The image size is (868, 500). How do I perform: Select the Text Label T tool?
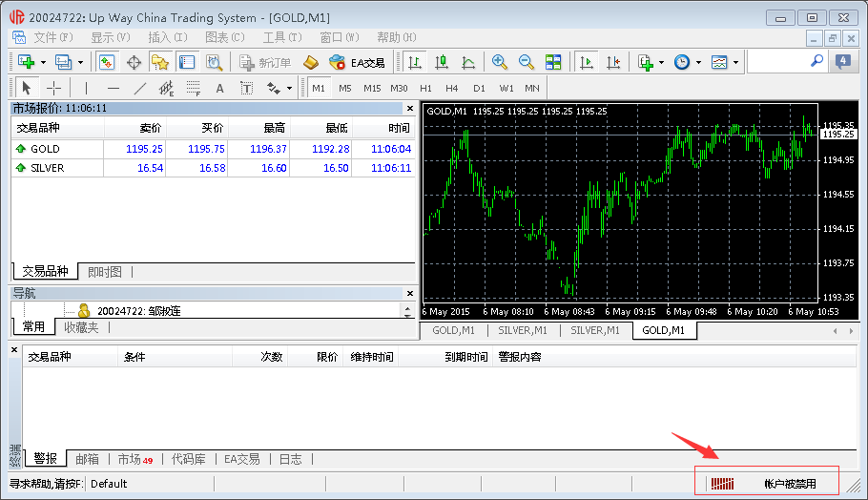(246, 88)
